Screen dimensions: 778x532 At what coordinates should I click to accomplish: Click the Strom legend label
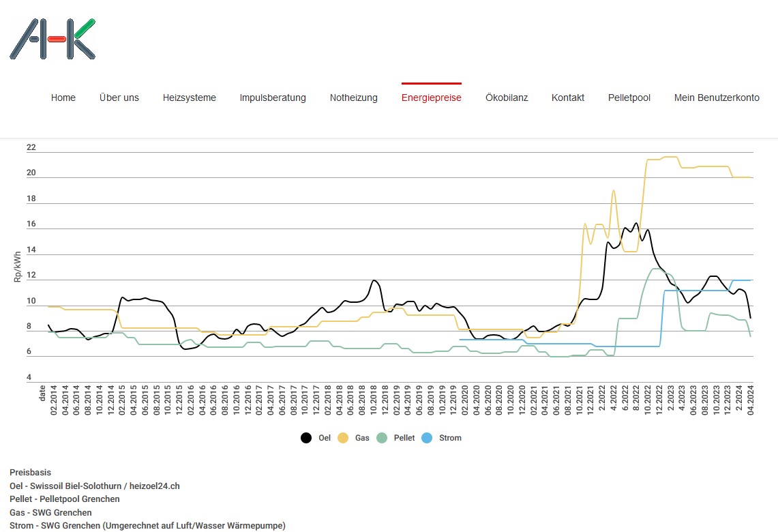[x=450, y=438]
